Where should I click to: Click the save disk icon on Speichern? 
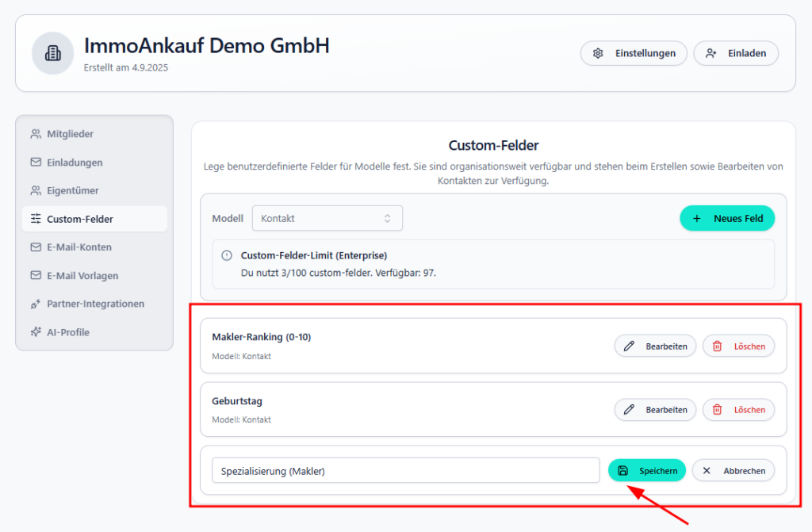pyautogui.click(x=626, y=470)
